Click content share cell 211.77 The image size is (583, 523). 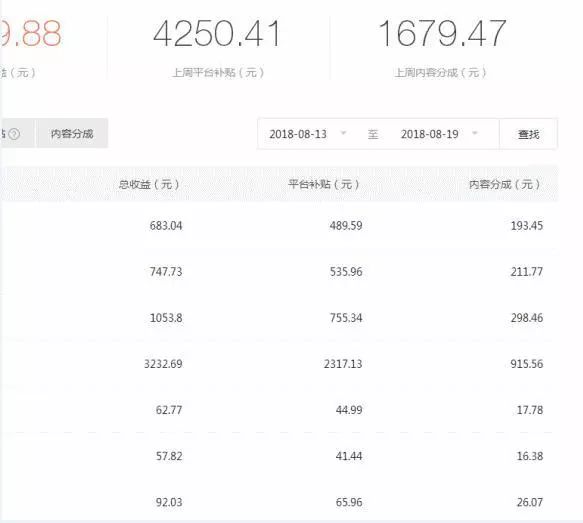[527, 272]
